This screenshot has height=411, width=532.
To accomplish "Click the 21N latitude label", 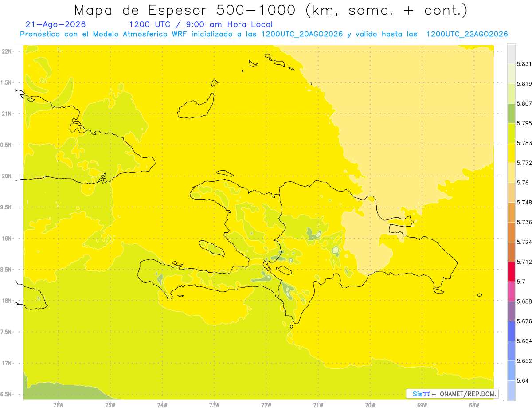I will tap(8, 114).
